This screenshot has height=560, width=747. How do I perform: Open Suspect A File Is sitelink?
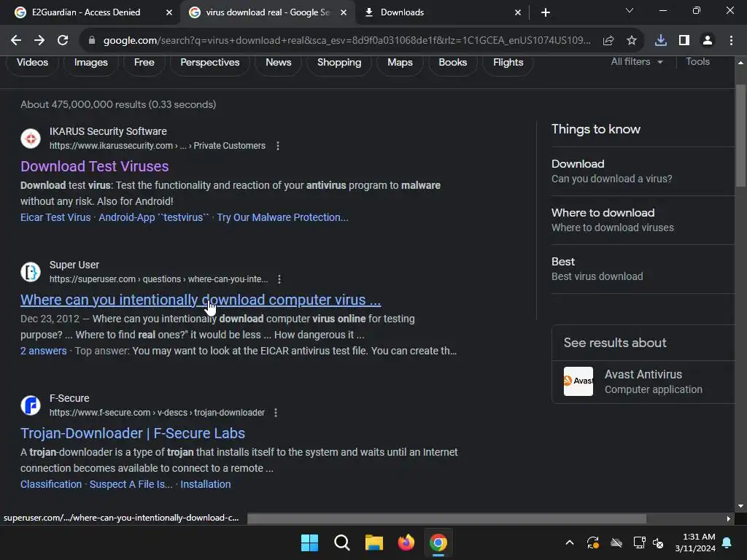(x=131, y=484)
